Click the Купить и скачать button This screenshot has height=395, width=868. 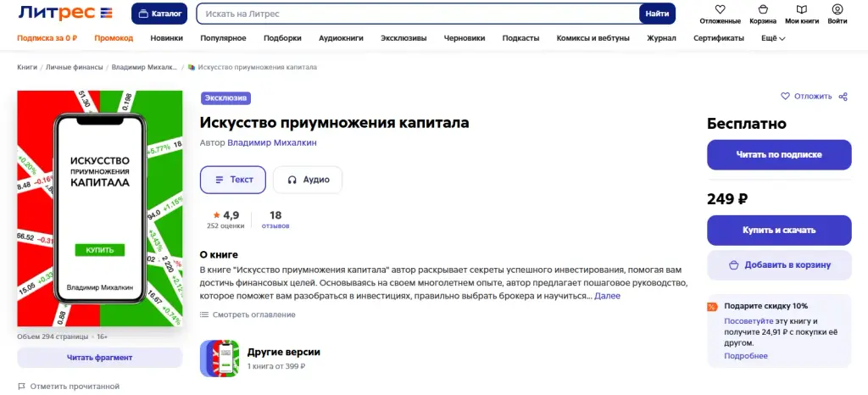coord(779,231)
